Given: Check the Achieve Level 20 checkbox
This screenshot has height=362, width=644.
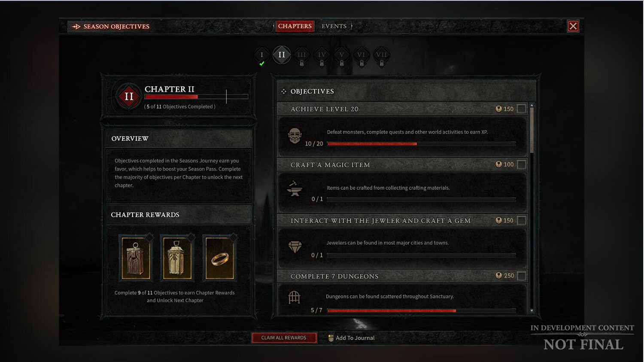Looking at the screenshot, I should point(521,109).
